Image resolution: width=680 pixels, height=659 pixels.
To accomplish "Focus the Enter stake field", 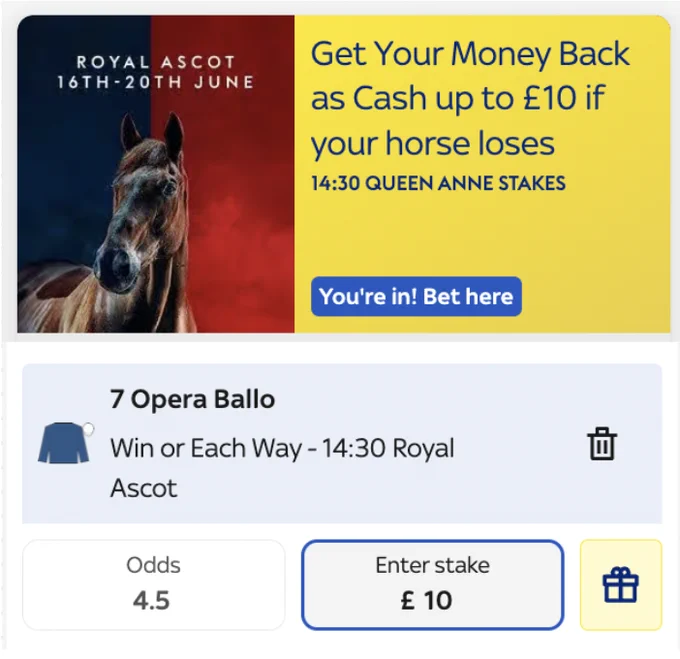I will (433, 584).
